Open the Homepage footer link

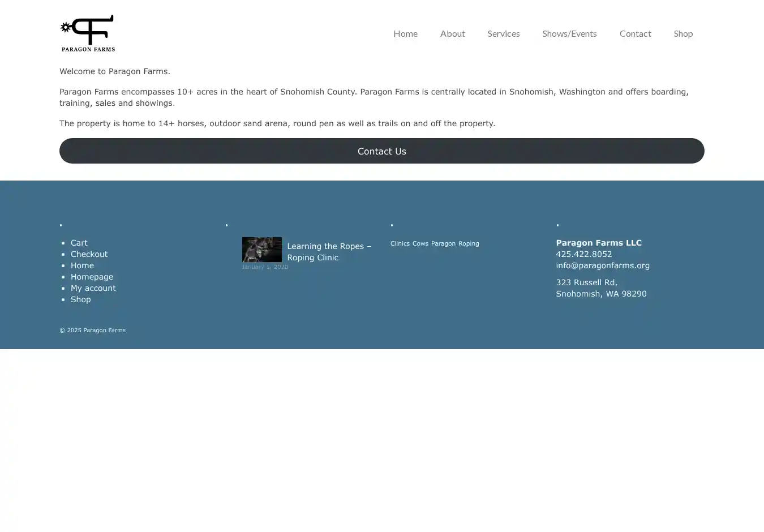tap(92, 277)
